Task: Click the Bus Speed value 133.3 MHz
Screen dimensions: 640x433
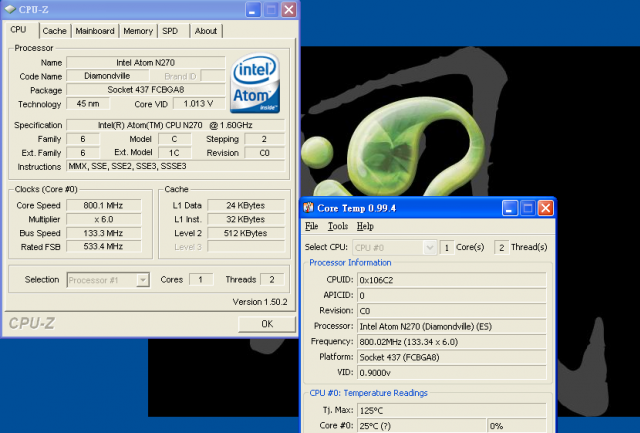Action: [x=104, y=233]
